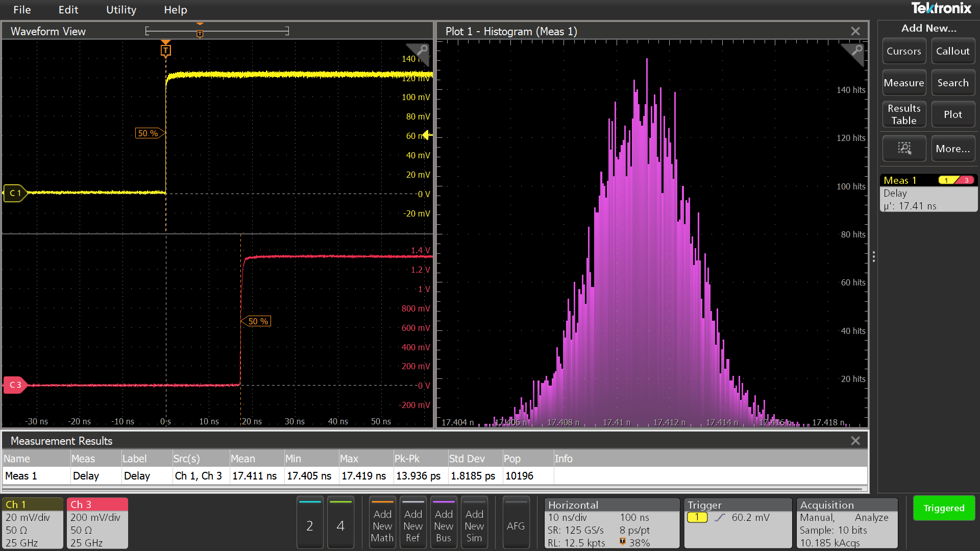Add new Cursors
This screenshot has height=551, width=980.
tap(903, 51)
